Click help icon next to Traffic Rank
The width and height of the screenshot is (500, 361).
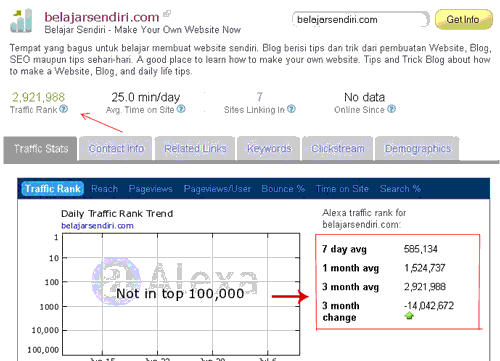click(64, 109)
